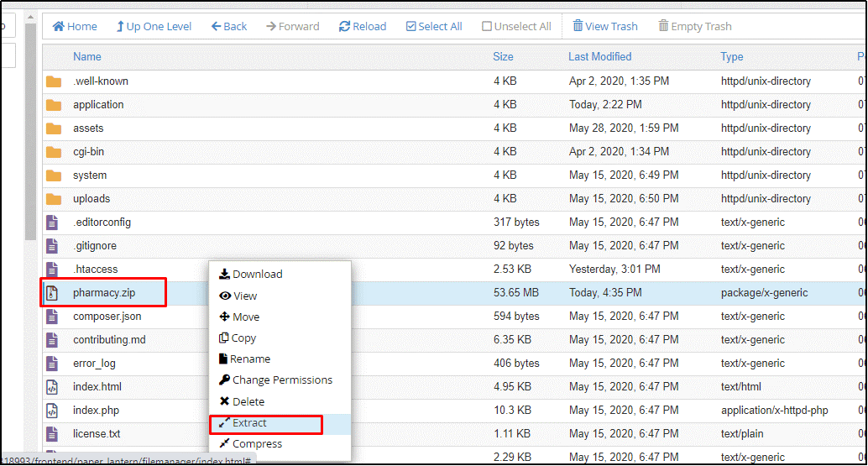Click the Home toolbar icon

click(x=59, y=26)
